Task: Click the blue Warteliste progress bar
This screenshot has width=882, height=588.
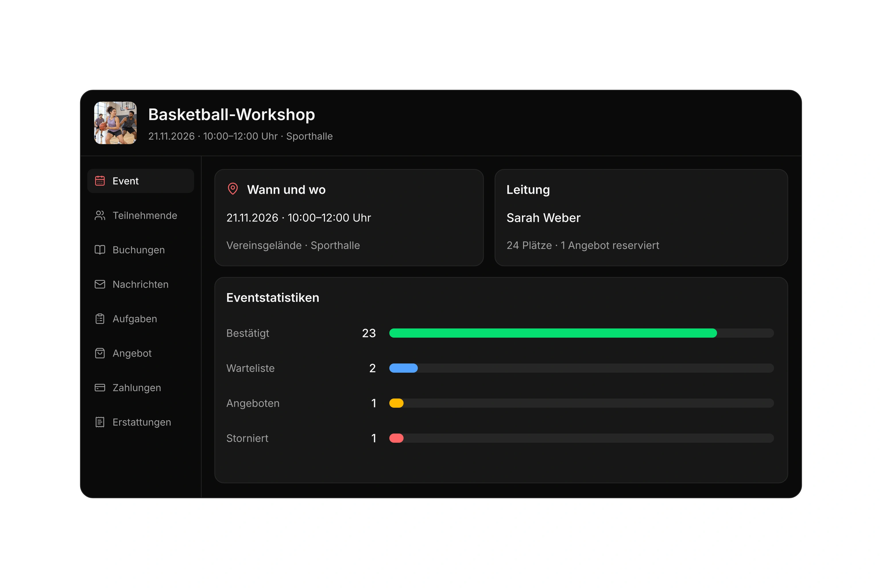Action: (403, 368)
